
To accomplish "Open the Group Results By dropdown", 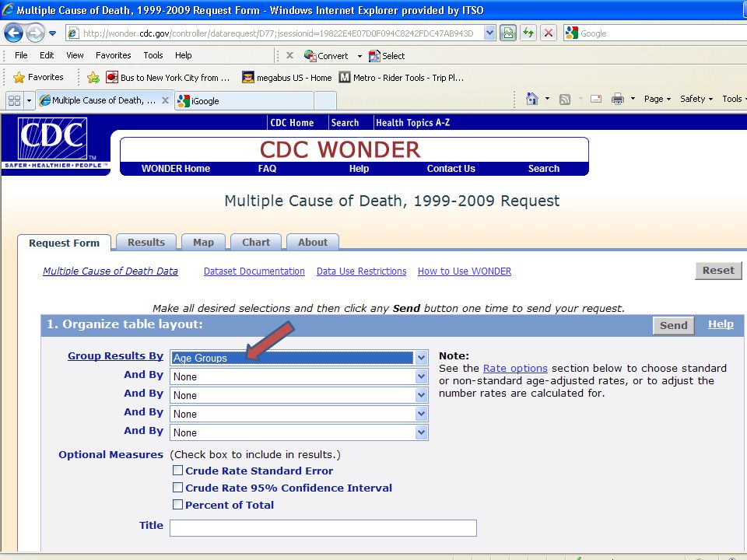I will pyautogui.click(x=299, y=358).
